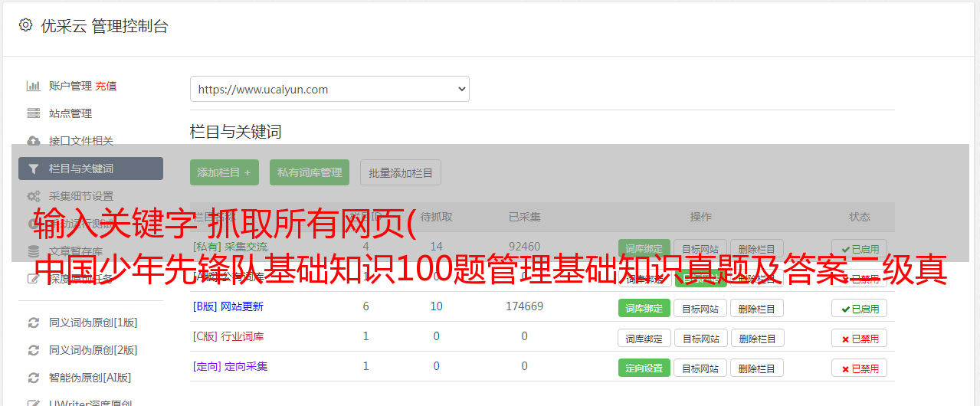Click the 待抓取 value 14
Viewport: 980px width, 406px height.
click(x=436, y=247)
